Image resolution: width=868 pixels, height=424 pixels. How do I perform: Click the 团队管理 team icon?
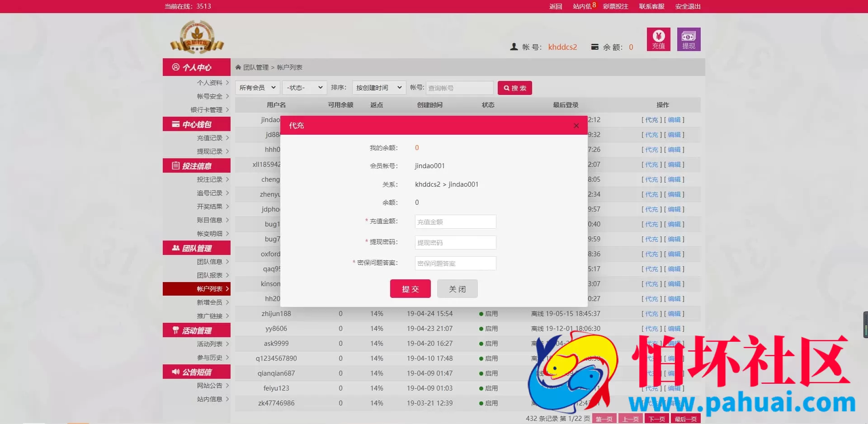point(176,248)
